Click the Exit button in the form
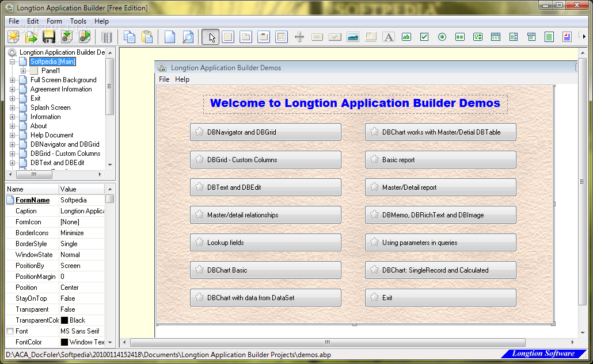593x364 pixels. pos(440,297)
